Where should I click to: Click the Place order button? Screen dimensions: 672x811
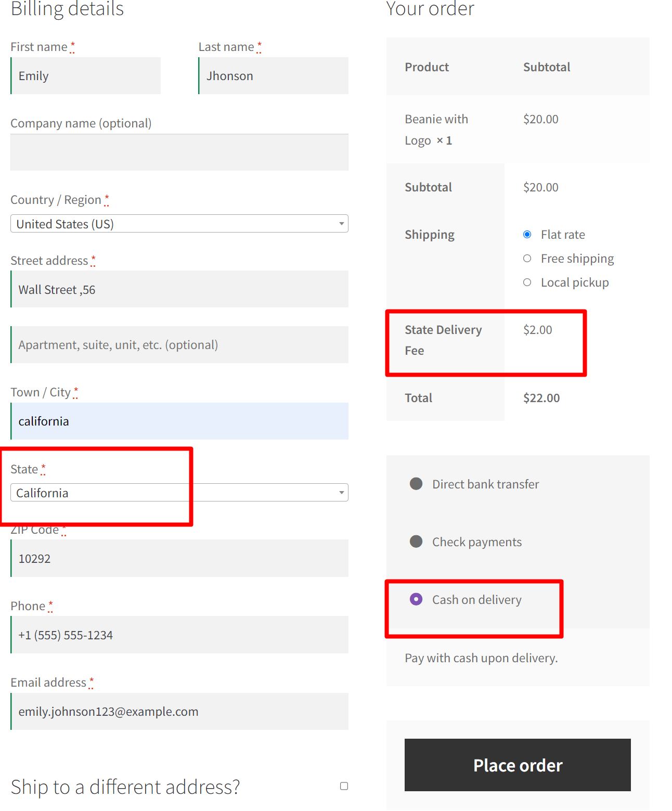click(517, 765)
